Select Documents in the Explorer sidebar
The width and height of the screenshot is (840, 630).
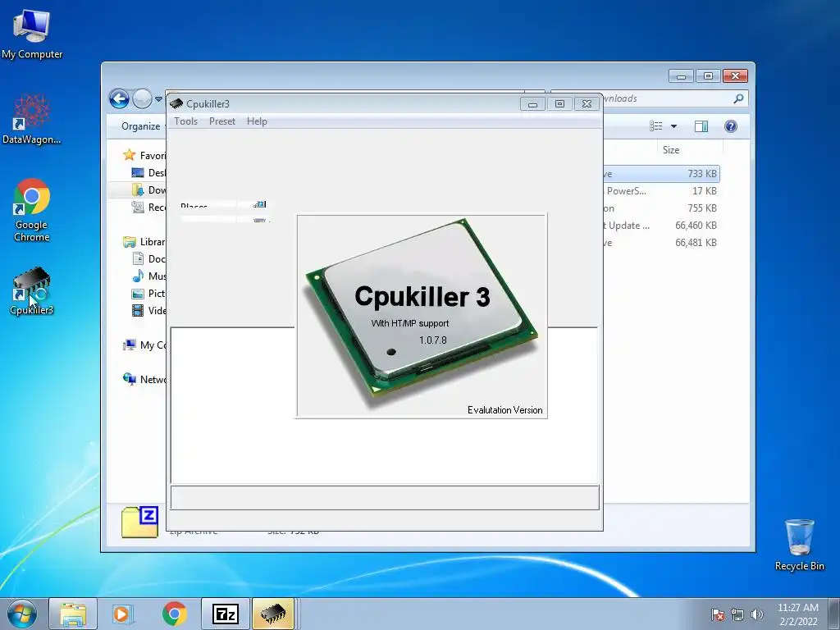[148, 258]
